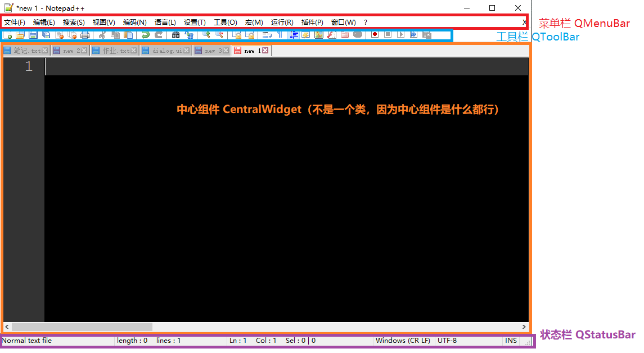
Task: Save the current file via toolbar
Action: tap(33, 35)
